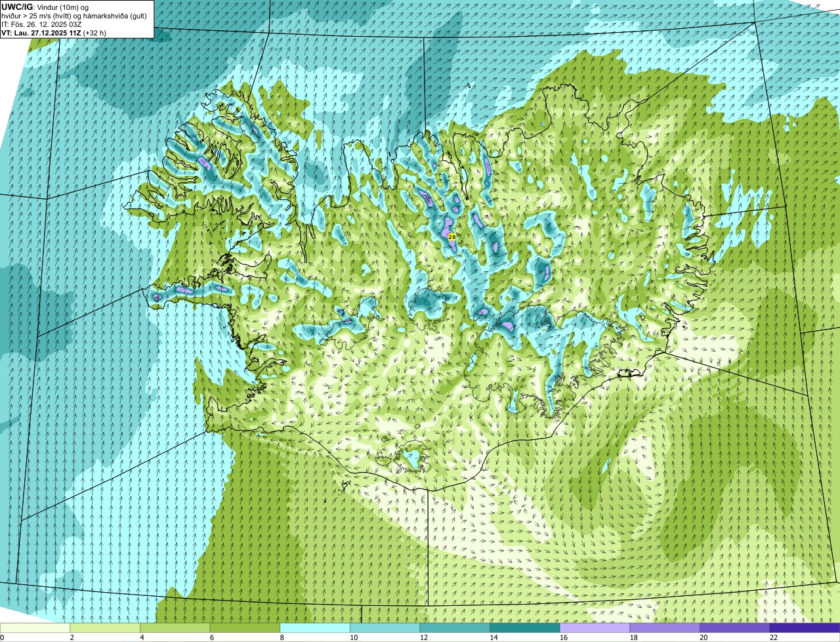This screenshot has width=840, height=642.
Task: Click the scale label '18'
Action: 633,637
